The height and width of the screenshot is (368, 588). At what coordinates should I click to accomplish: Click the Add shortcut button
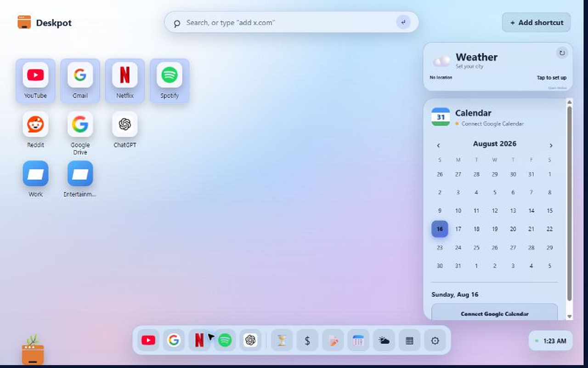coord(537,23)
